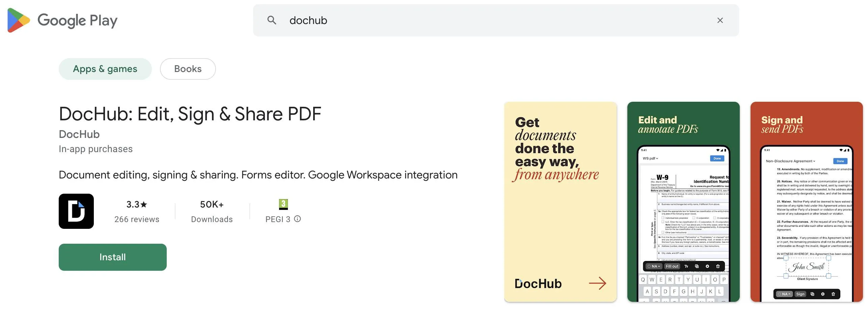Select the Apps & games filter
Viewport: 868px width, 313px height.
tap(105, 69)
